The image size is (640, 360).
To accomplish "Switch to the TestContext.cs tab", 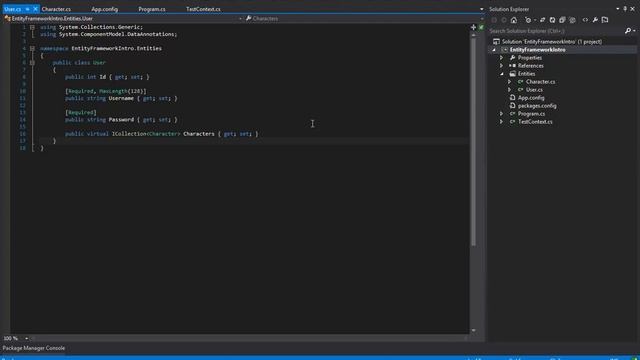I will [x=203, y=9].
